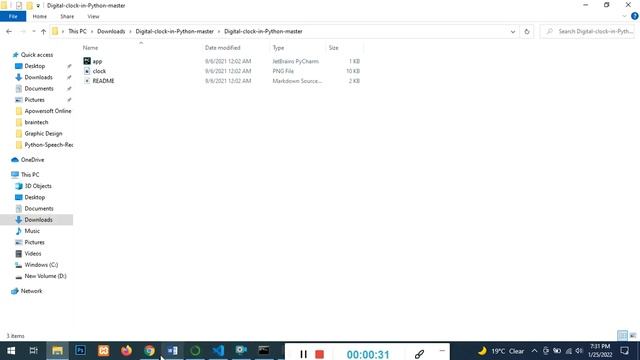Open the Videos folder
Screen dimensions: 640x360
tap(33, 253)
